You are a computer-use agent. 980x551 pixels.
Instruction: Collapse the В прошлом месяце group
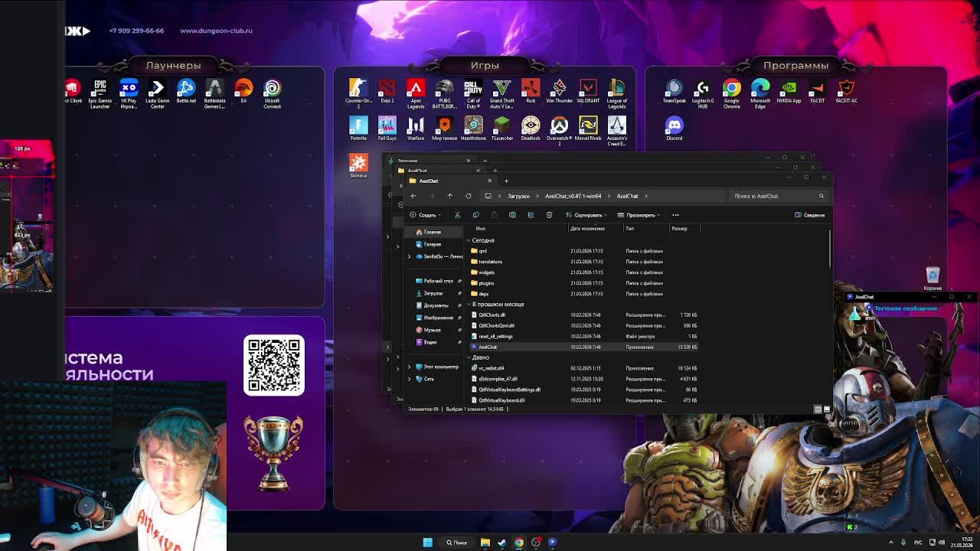[x=469, y=305]
